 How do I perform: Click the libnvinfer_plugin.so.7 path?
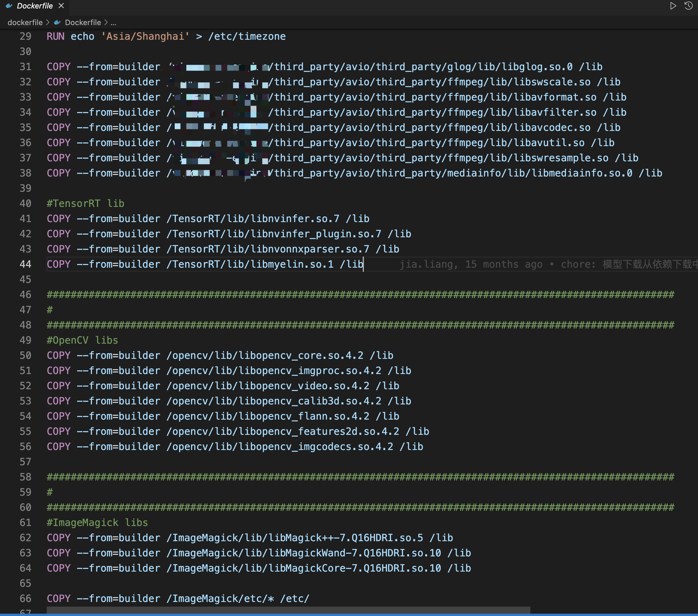pos(274,234)
